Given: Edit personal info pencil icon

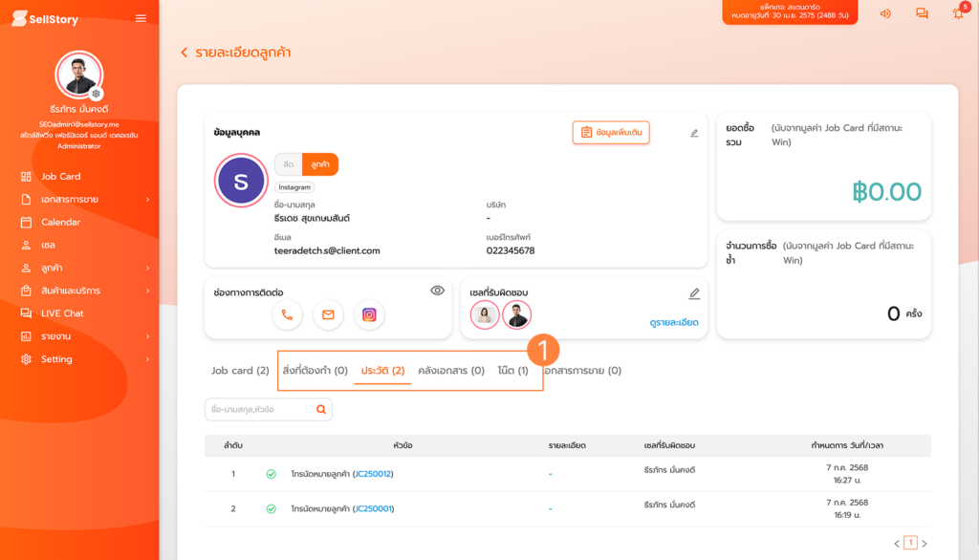Looking at the screenshot, I should coord(694,133).
